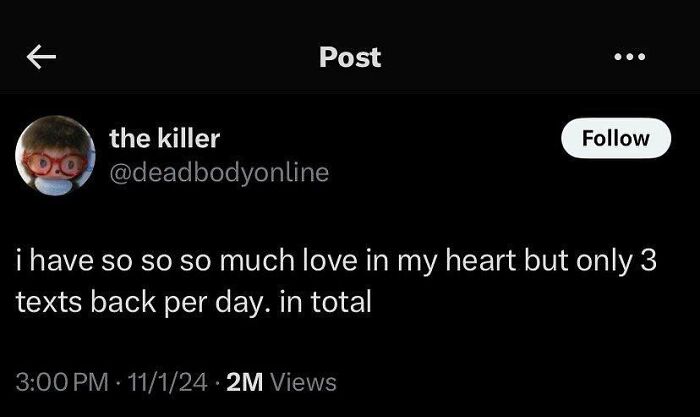Click the tweet's first line about love
The width and height of the screenshot is (700, 417).
tap(336, 263)
